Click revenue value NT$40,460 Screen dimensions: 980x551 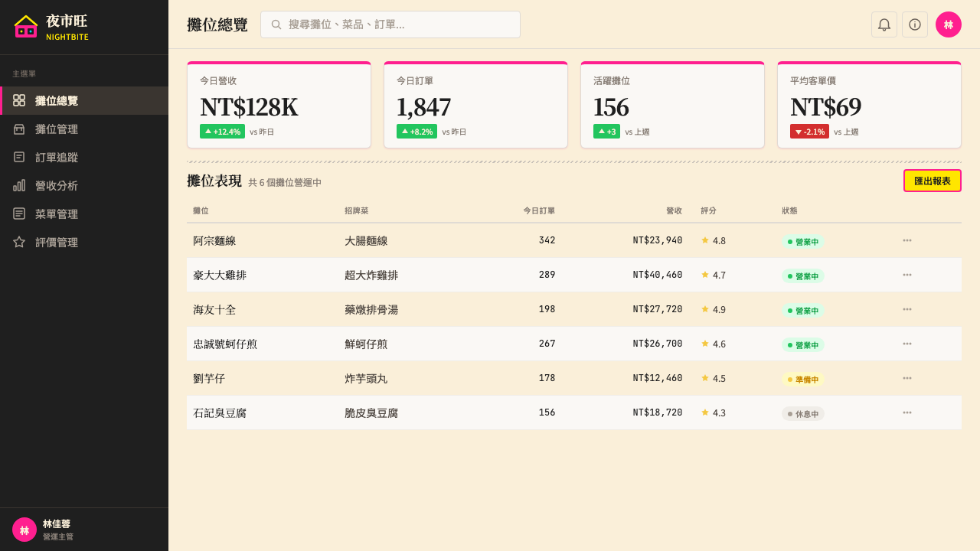click(x=658, y=275)
